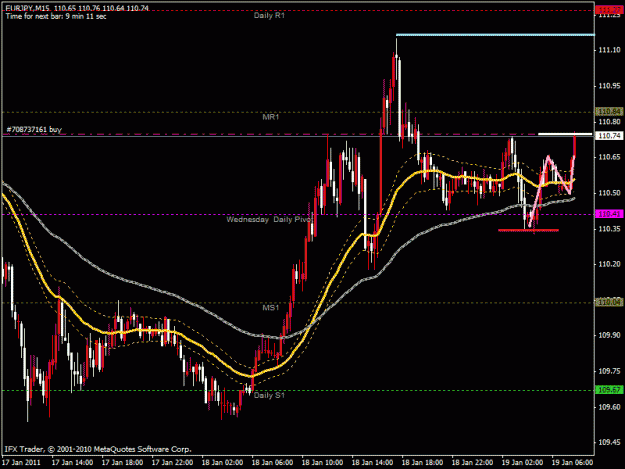
Task: Click the '18 Jan 02:00' time axis label
Action: (x=222, y=463)
